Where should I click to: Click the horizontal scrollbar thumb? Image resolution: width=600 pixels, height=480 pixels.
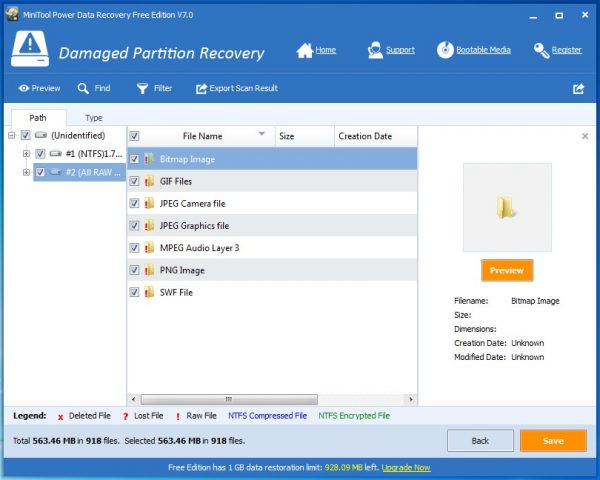coord(229,399)
